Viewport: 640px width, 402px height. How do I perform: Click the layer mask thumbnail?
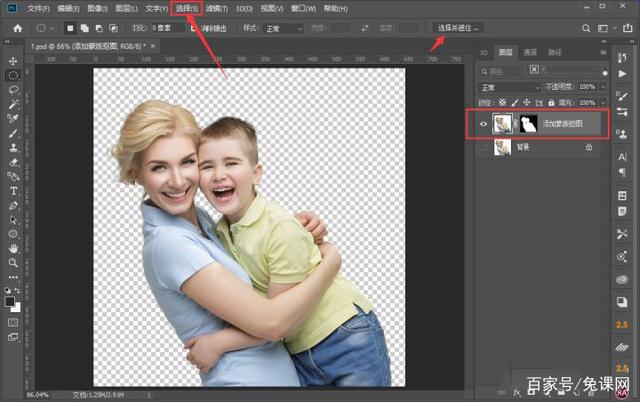tap(529, 124)
